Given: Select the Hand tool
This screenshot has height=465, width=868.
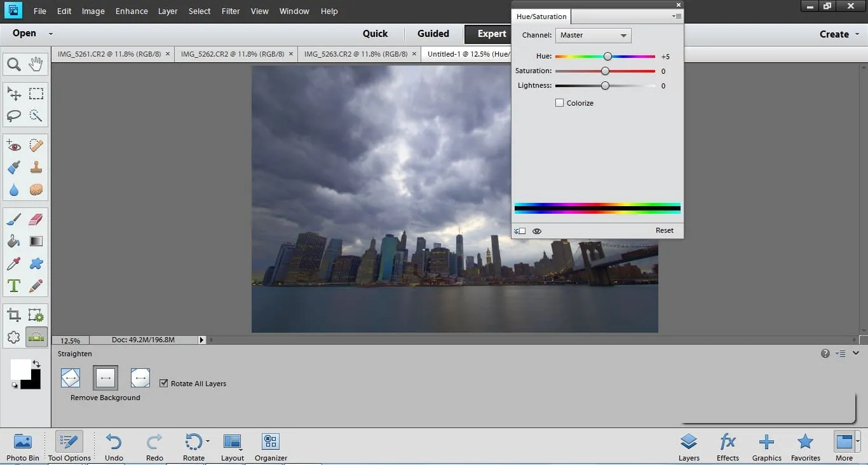Looking at the screenshot, I should 36,64.
